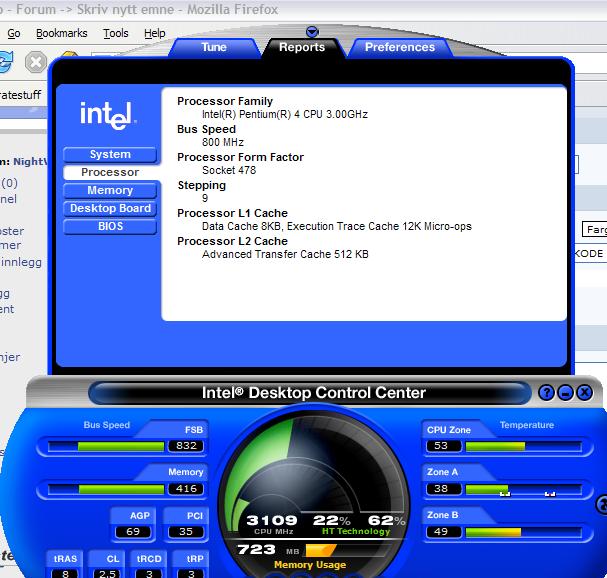Close the Intel Desktop Control Center
This screenshot has height=578, width=607.
tap(585, 393)
